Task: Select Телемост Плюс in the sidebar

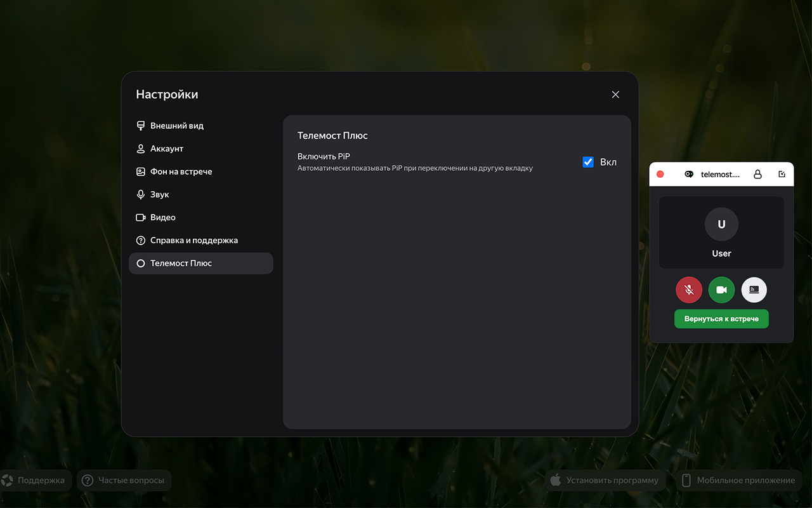Action: coord(200,263)
